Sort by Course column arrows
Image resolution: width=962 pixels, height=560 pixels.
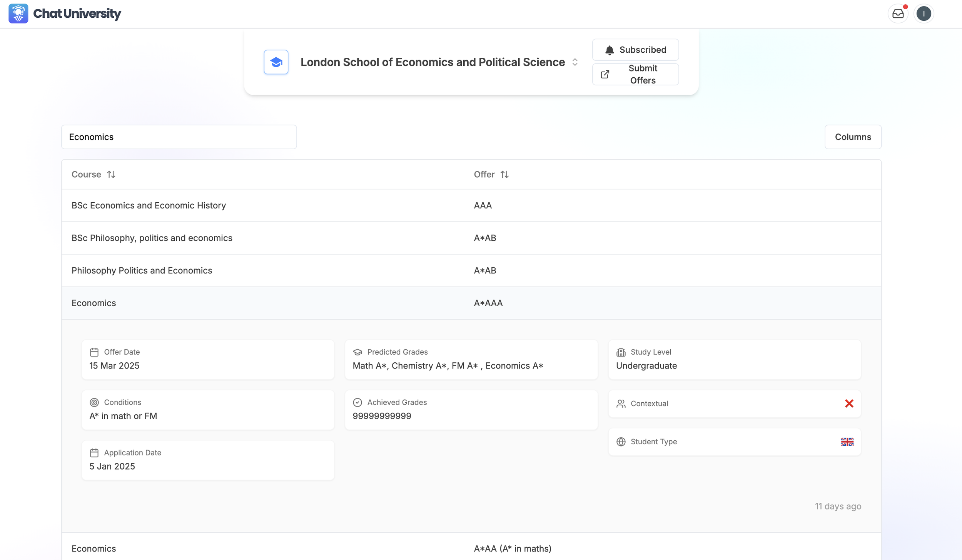pos(111,174)
